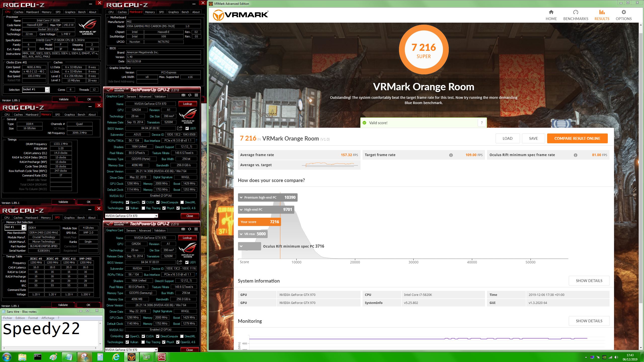
Task: Open volume control in system tray
Action: [x=616, y=357]
